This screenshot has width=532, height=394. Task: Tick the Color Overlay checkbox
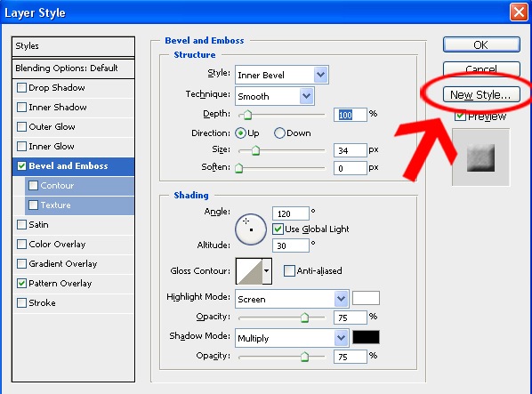pyautogui.click(x=21, y=244)
